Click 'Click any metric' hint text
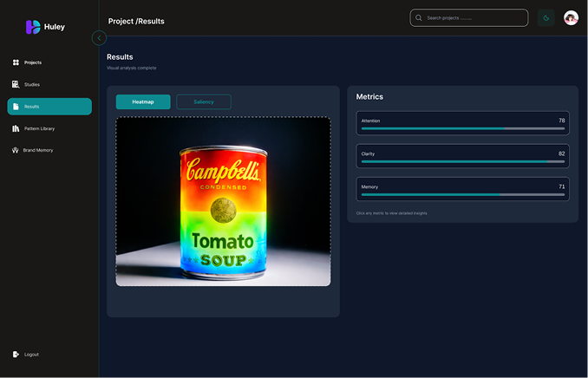This screenshot has width=588, height=378. point(391,213)
